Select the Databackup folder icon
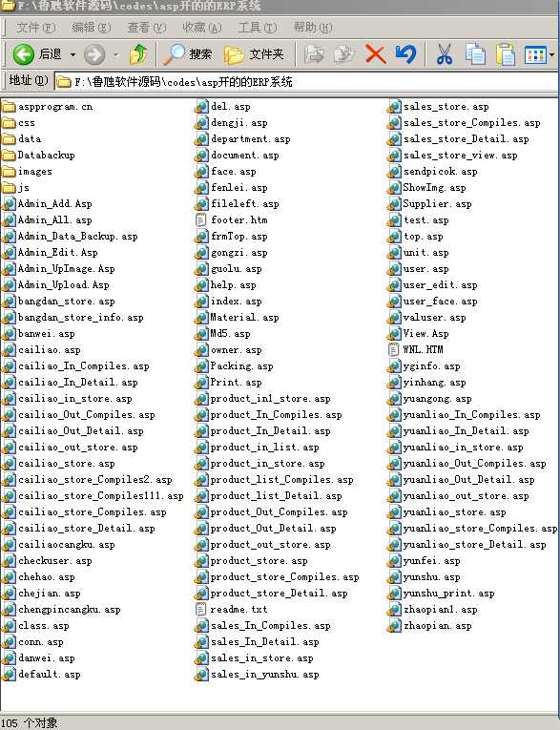This screenshot has width=560, height=730. 9,156
